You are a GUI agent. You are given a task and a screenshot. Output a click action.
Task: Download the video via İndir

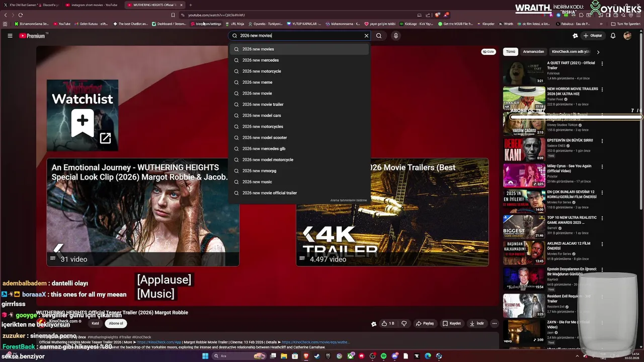(x=476, y=324)
